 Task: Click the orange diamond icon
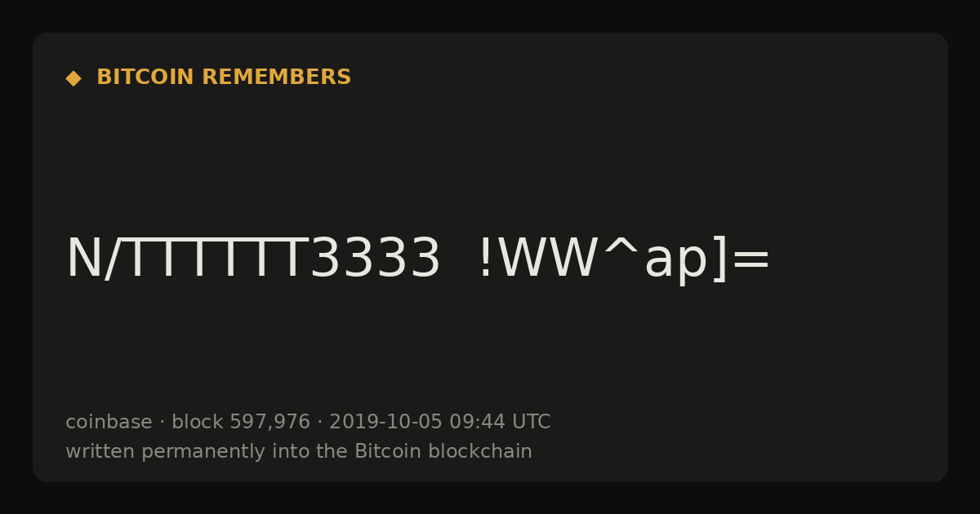pos(73,78)
